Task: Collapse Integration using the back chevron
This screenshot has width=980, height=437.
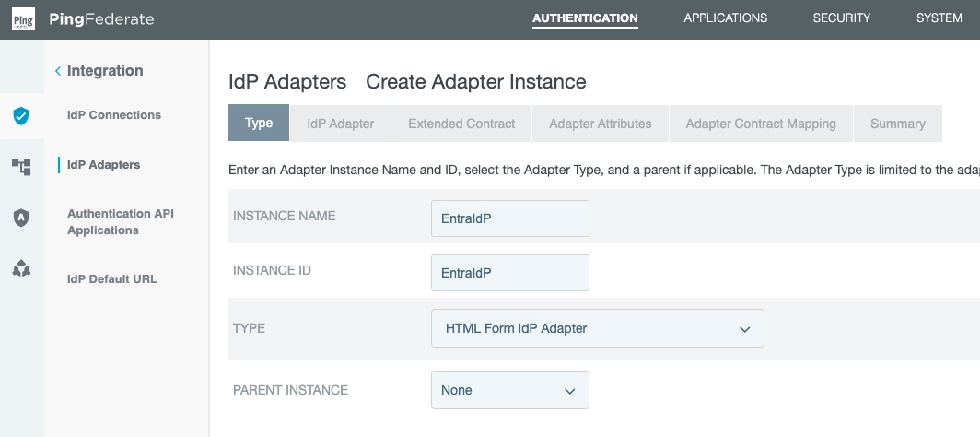Action: (58, 71)
